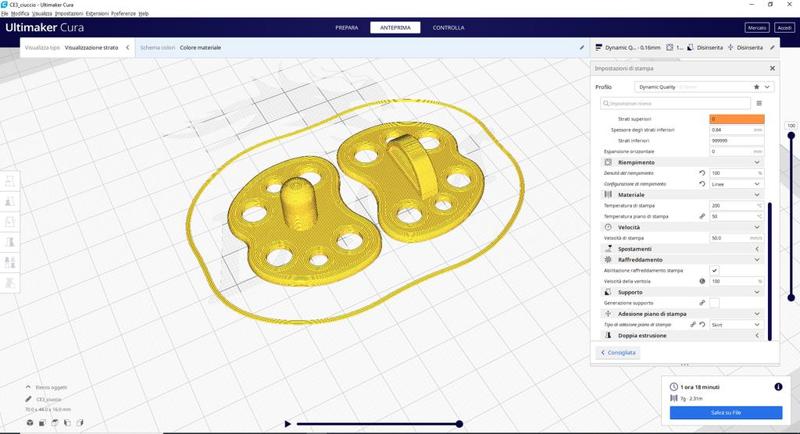800x434 pixels.
Task: Click the layer slider upper handle
Action: (x=791, y=136)
